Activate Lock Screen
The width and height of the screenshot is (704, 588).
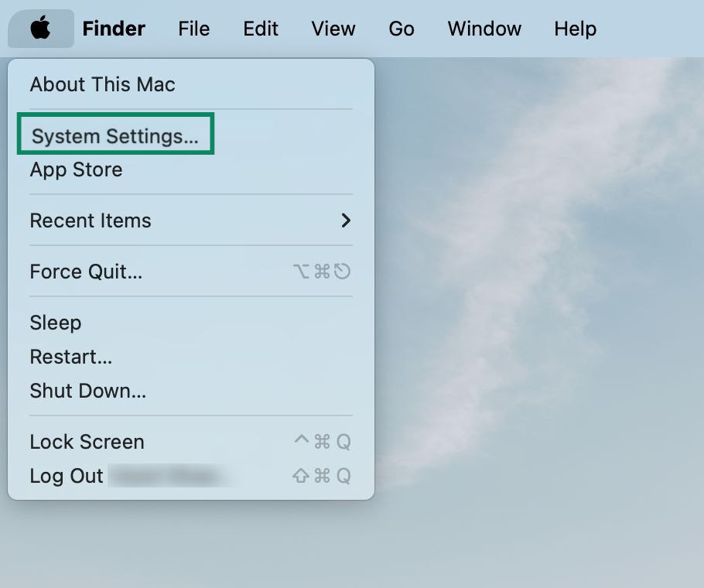87,442
